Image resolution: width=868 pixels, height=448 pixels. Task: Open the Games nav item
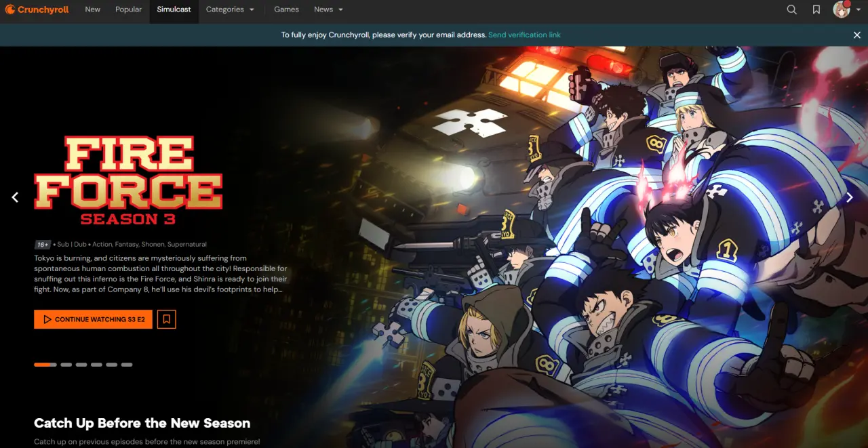tap(287, 9)
